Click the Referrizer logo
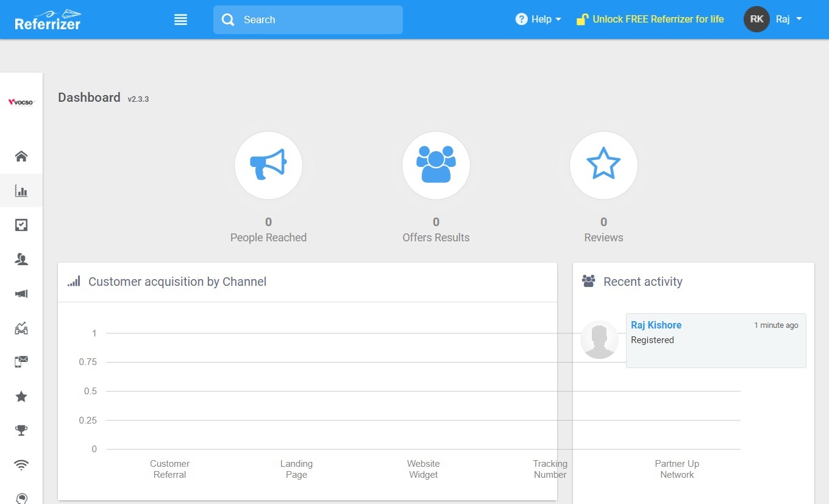Image resolution: width=829 pixels, height=504 pixels. pyautogui.click(x=48, y=20)
